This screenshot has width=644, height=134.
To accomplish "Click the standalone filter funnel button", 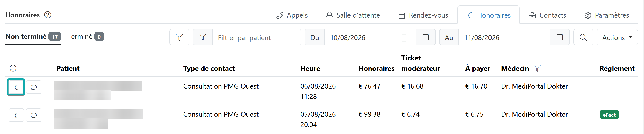I will click(179, 37).
